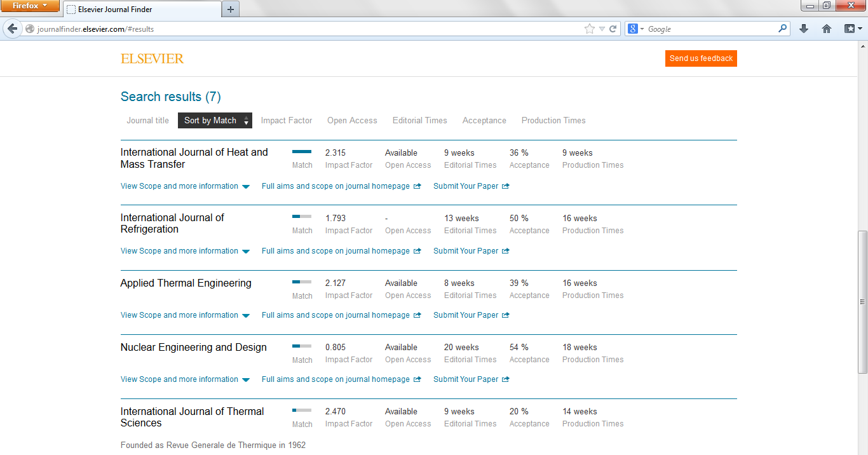Click the browser back arrow button
This screenshot has width=868, height=455.
point(12,29)
